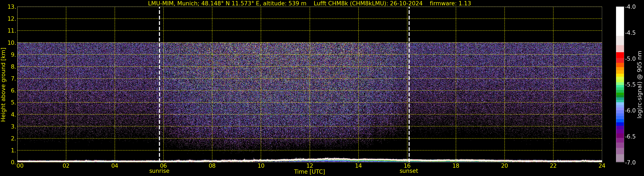644x176 pixels.
Task: Click the log(rc-signal) @ 905 nm colorbar label
Action: [x=640, y=85]
